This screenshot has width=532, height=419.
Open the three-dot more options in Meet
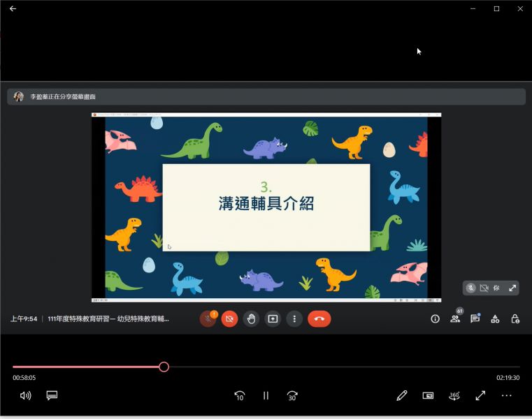pyautogui.click(x=295, y=318)
